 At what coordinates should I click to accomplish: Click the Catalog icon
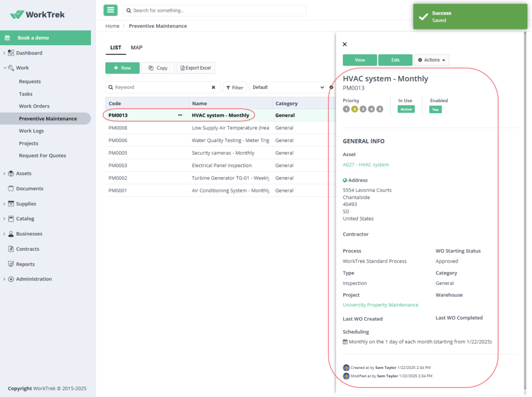click(x=11, y=218)
